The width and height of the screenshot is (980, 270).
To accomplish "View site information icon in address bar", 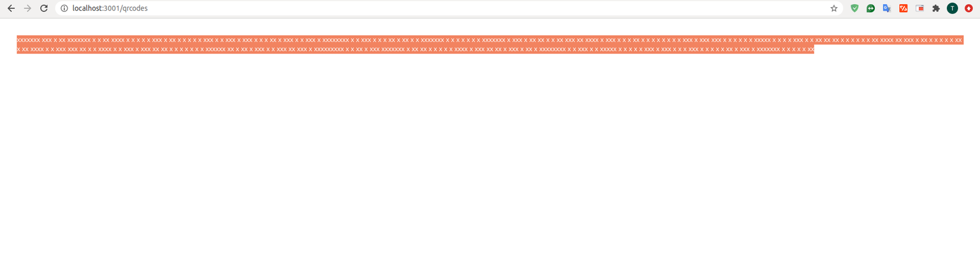I will 64,8.
